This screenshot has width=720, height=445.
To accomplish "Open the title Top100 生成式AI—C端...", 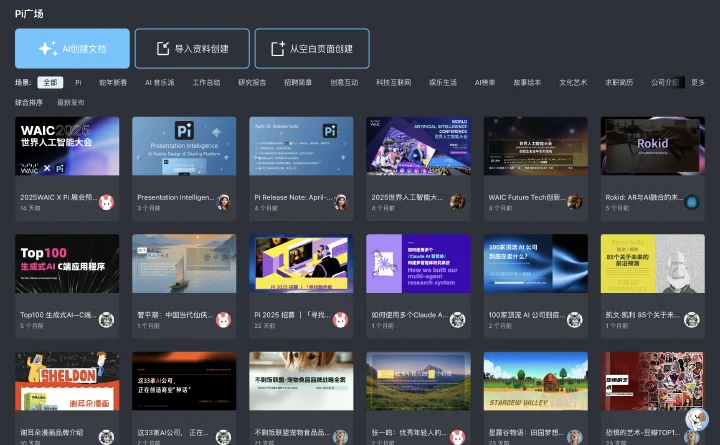I will pos(58,315).
